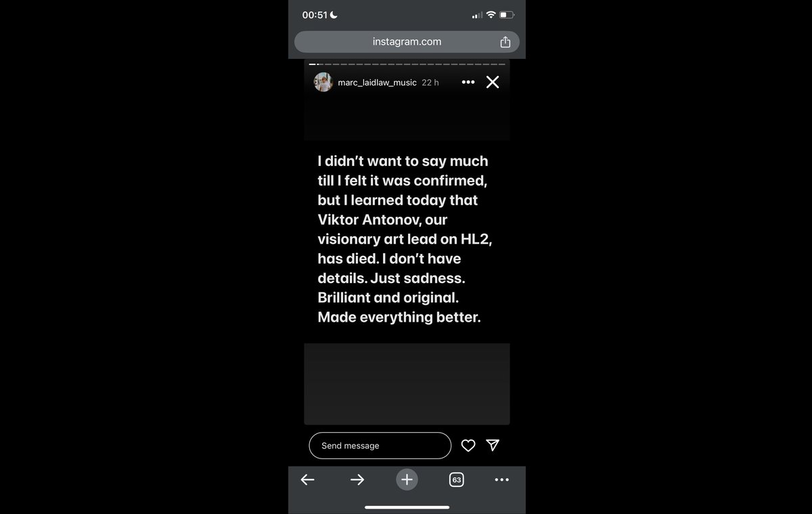Go forward with the browser right arrow

tap(357, 479)
